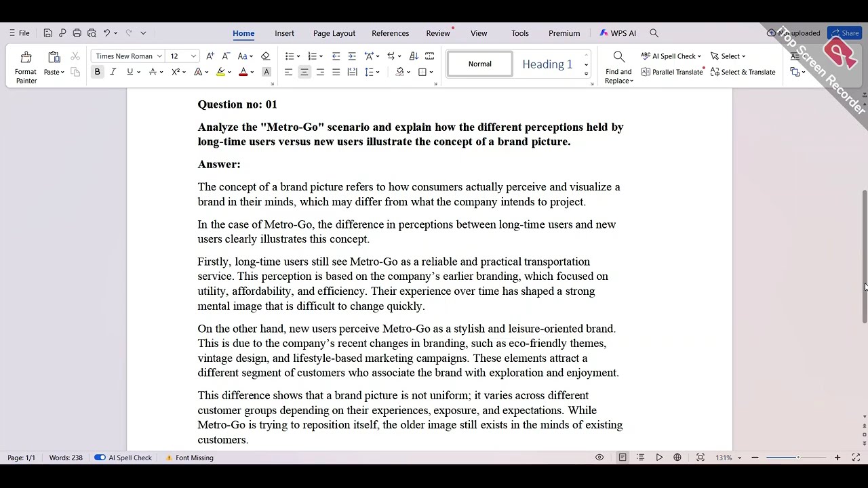The width and height of the screenshot is (868, 488).
Task: Click the search magnifier beside WPS AI
Action: click(x=654, y=33)
